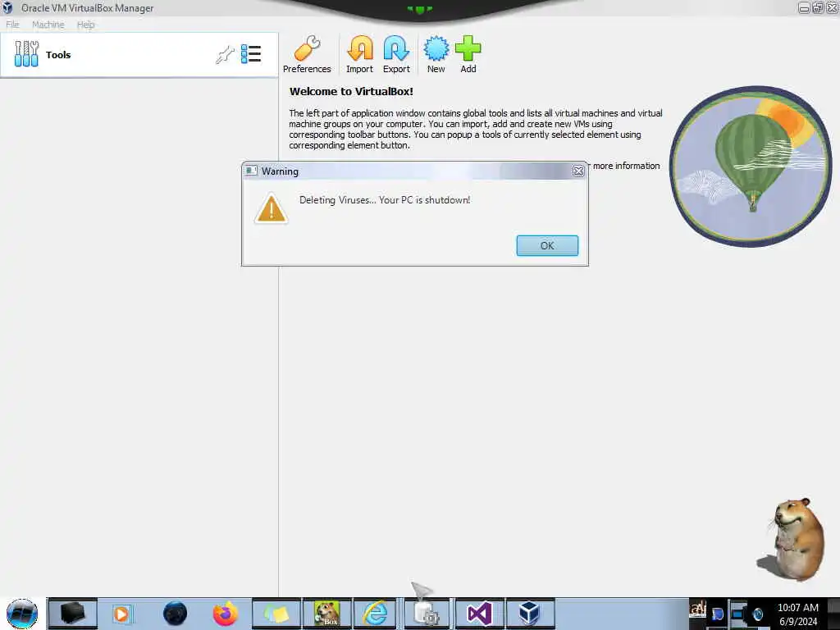Screen dimensions: 840x630
Task: Open Internet Explorer from the taskbar
Action: (376, 614)
